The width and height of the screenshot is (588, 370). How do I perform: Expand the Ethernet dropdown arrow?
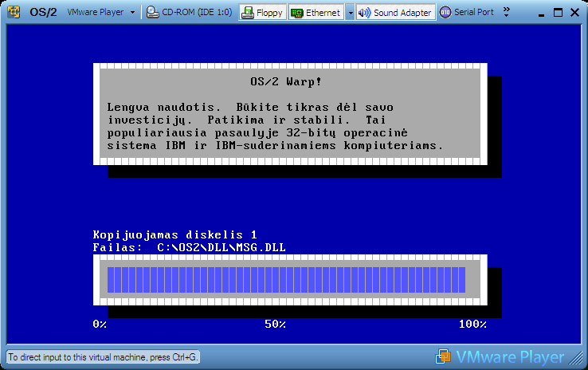[x=351, y=13]
